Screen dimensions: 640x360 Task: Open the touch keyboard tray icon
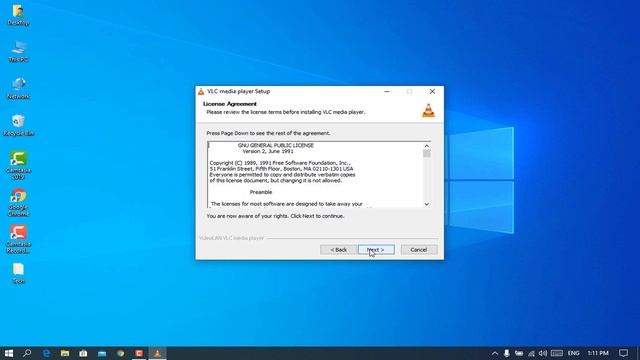click(557, 353)
